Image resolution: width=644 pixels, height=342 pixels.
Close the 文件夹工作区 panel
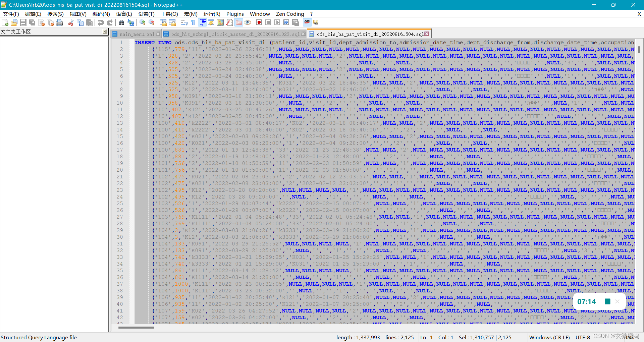105,32
